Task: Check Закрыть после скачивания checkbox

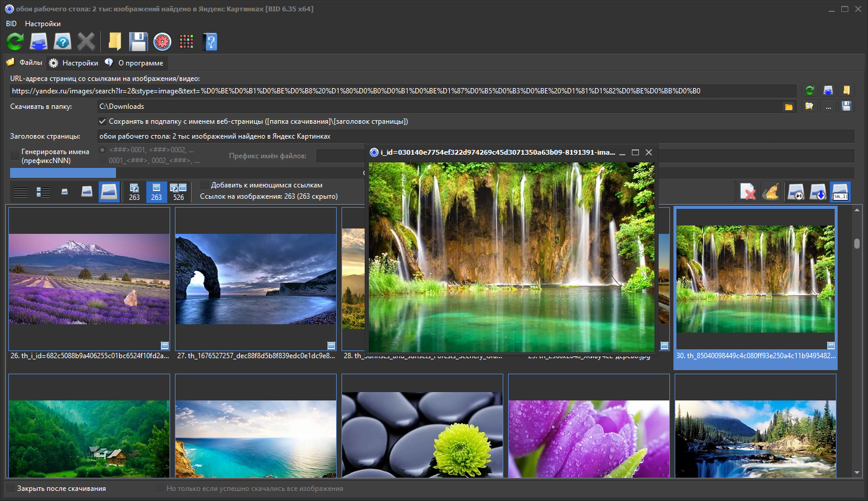Action: (11, 488)
